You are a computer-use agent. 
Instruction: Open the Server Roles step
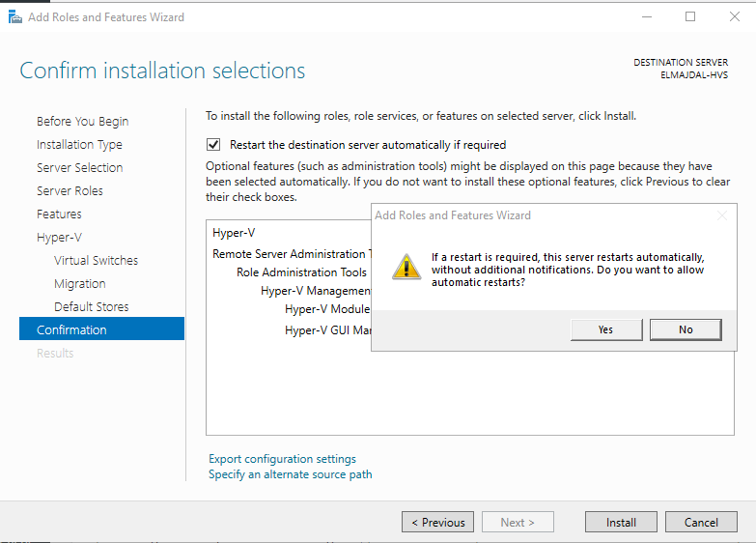click(x=70, y=191)
